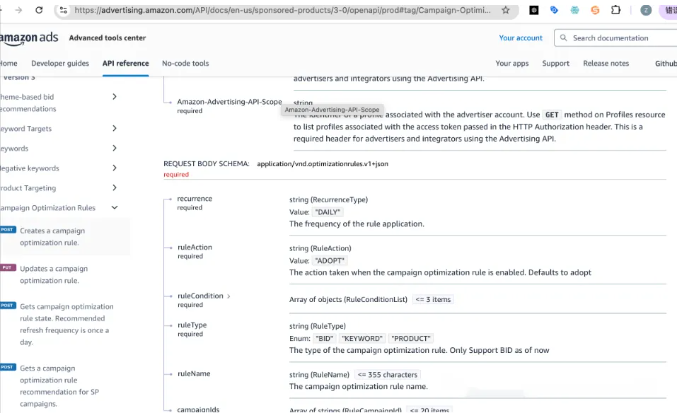Click the ruleAction property name
The height and width of the screenshot is (417, 677).
(195, 247)
